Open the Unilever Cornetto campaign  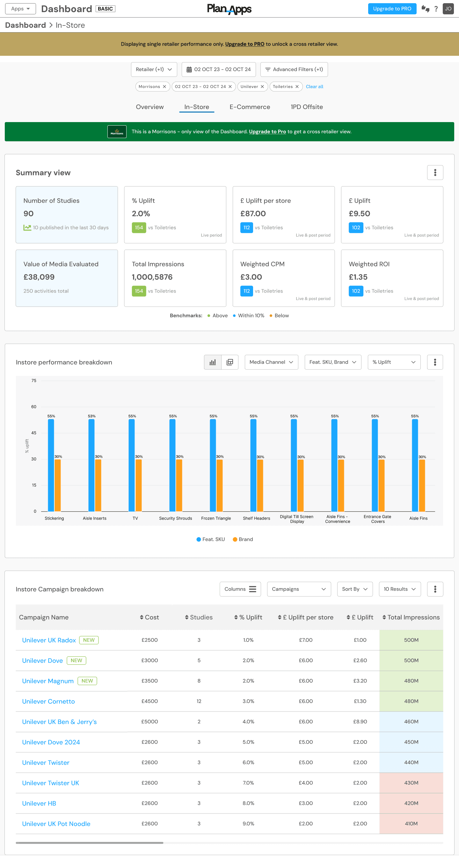(x=48, y=702)
